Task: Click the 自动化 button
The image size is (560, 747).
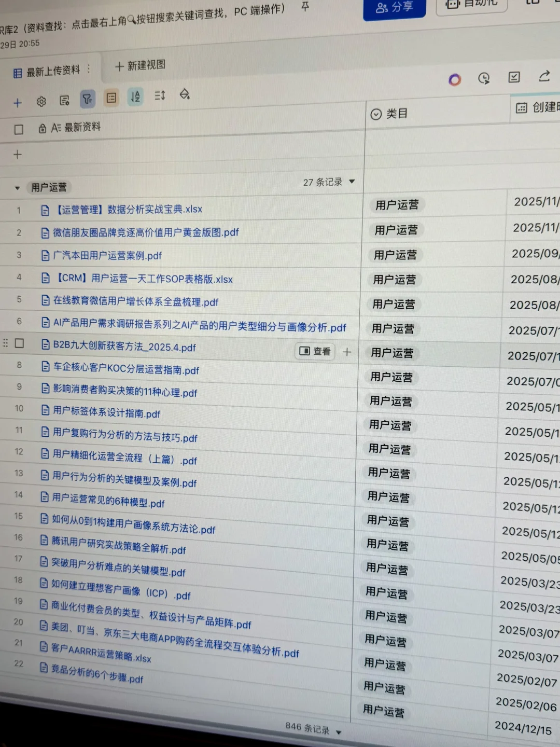Action: [x=472, y=4]
